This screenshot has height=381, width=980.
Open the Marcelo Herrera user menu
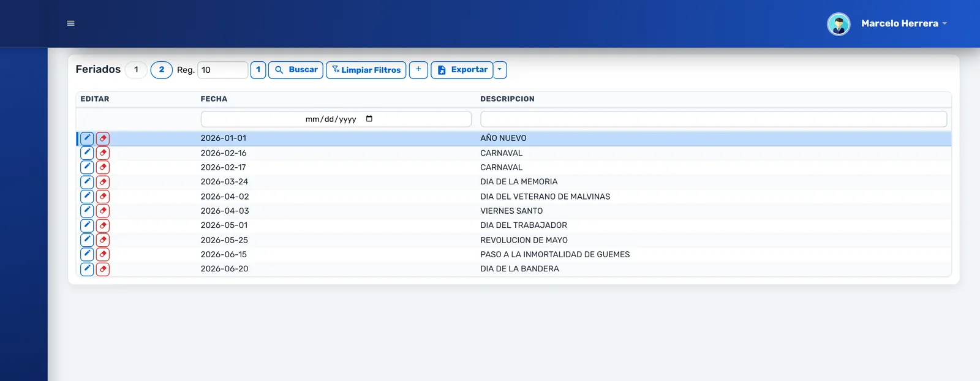(x=904, y=24)
